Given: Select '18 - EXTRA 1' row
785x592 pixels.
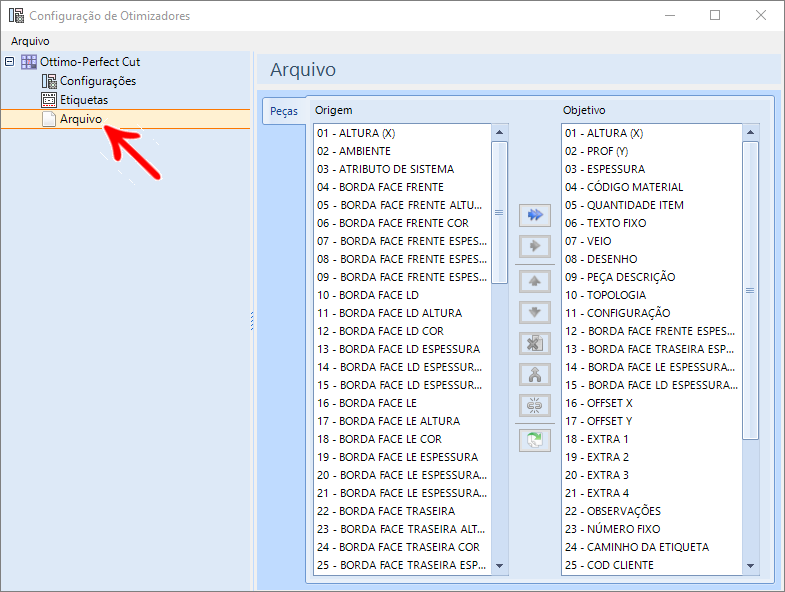Looking at the screenshot, I should point(652,440).
